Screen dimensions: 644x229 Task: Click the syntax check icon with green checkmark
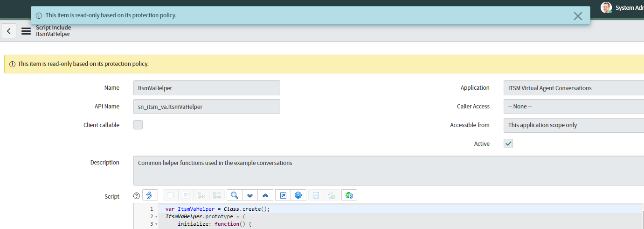click(x=332, y=195)
